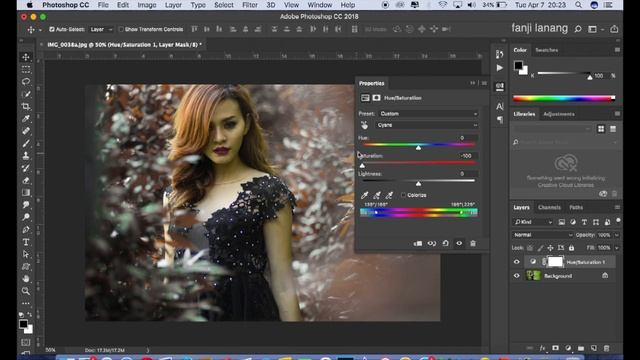Select the Zoom tool
This screenshot has width=640, height=360.
[x=26, y=291]
